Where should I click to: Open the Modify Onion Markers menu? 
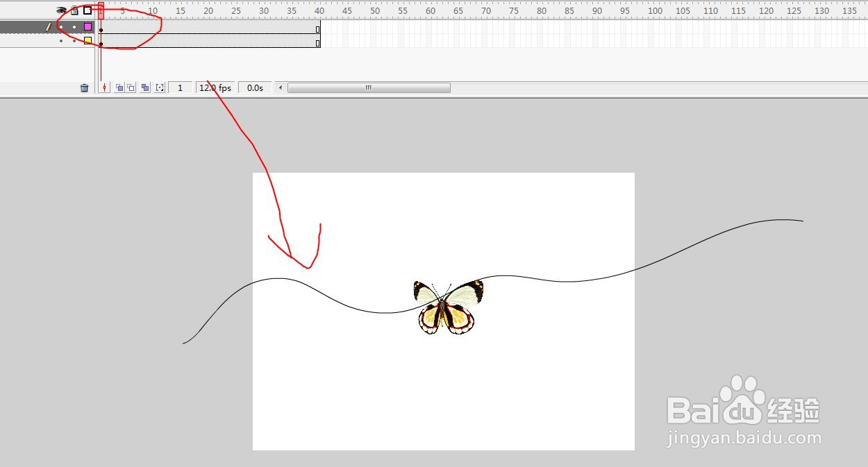click(160, 88)
